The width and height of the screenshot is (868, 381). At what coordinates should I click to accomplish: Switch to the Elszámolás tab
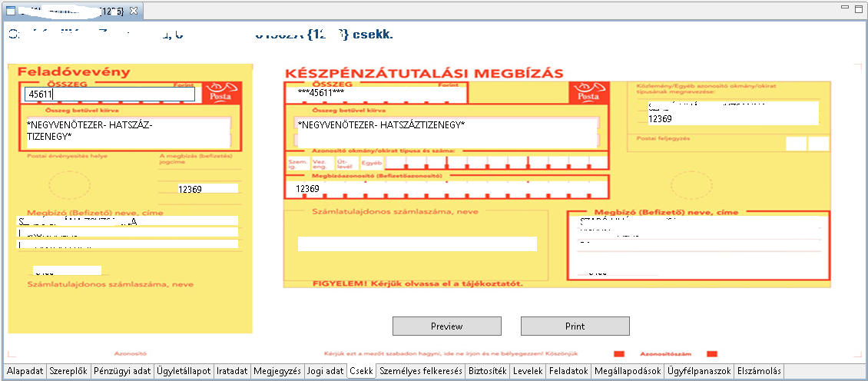[759, 371]
